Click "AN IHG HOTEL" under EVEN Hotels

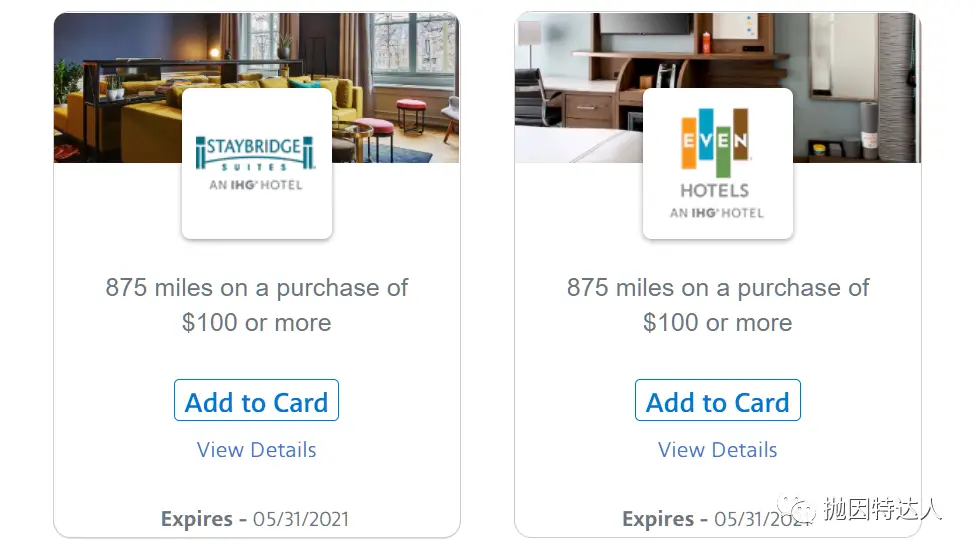(716, 213)
